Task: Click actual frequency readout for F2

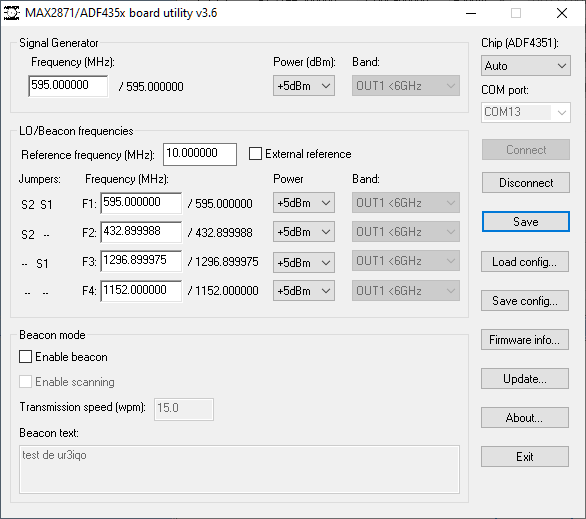Action: [220, 232]
